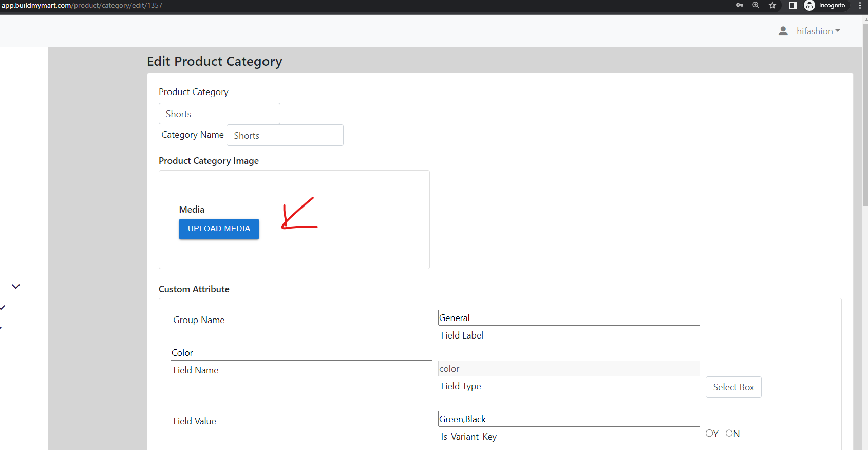Click the Field Label input containing Color
Screen dimensions: 868x450
(x=301, y=352)
